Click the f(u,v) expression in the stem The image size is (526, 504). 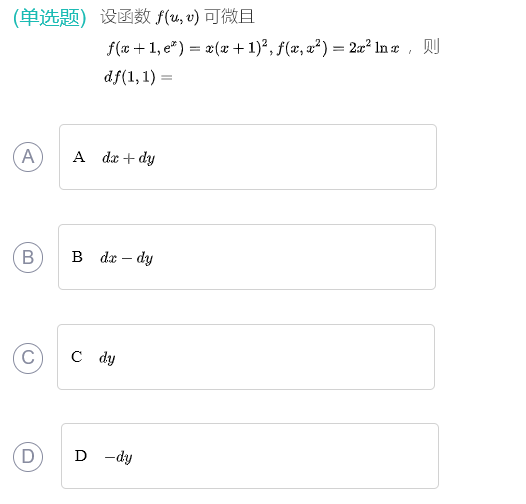click(177, 17)
